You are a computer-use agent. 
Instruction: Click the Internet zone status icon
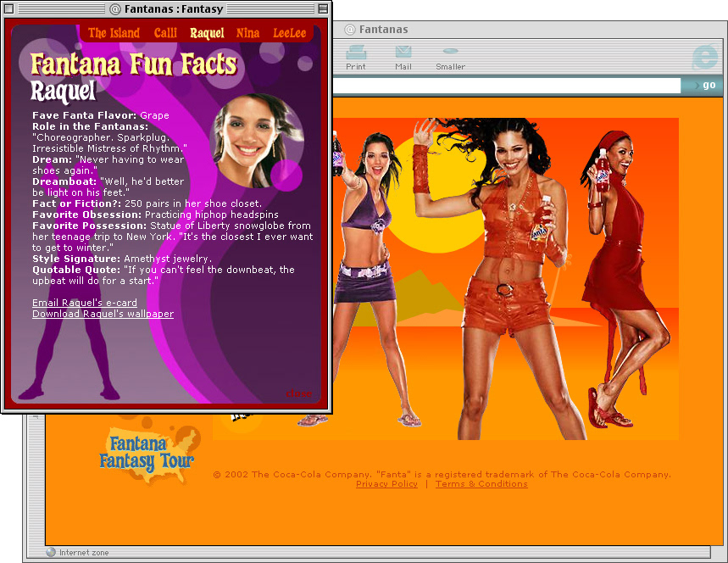[51, 552]
